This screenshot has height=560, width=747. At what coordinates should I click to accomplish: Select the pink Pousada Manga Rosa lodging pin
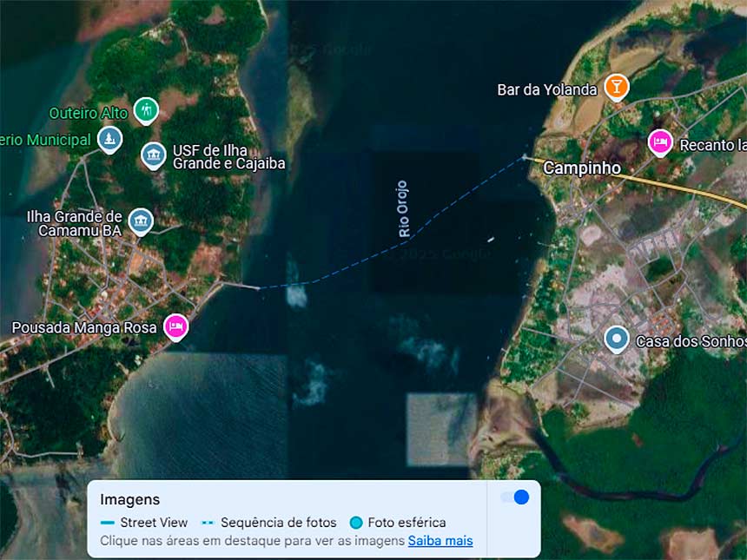pos(175,326)
